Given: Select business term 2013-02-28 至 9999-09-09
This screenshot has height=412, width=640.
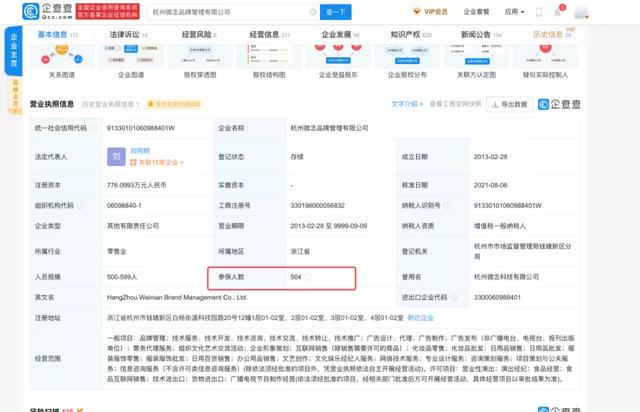Looking at the screenshot, I should [x=329, y=226].
